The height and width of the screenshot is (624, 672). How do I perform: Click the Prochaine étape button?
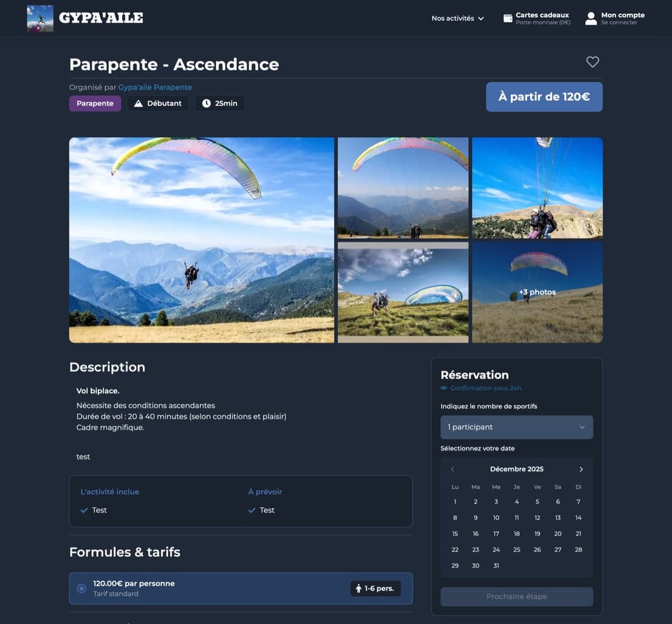point(516,596)
